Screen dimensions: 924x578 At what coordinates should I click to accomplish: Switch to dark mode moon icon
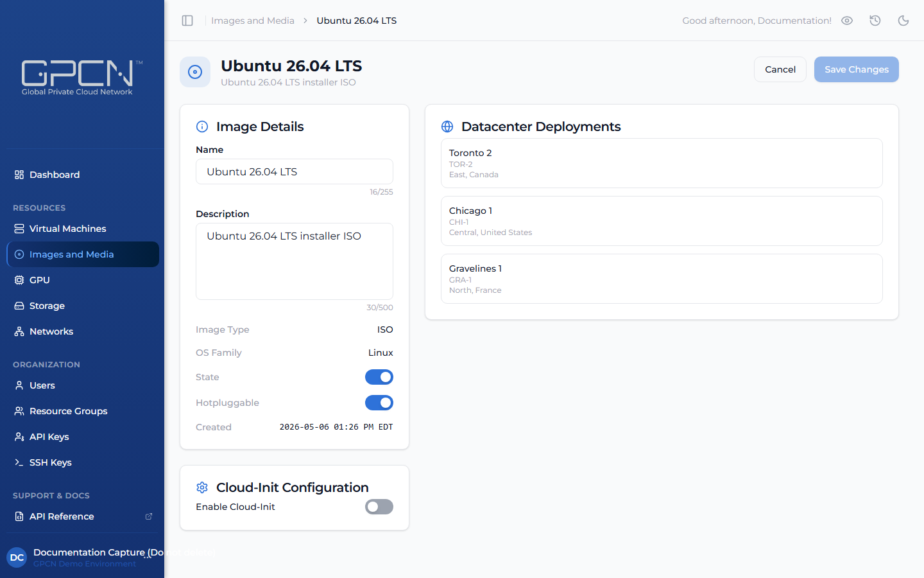903,21
